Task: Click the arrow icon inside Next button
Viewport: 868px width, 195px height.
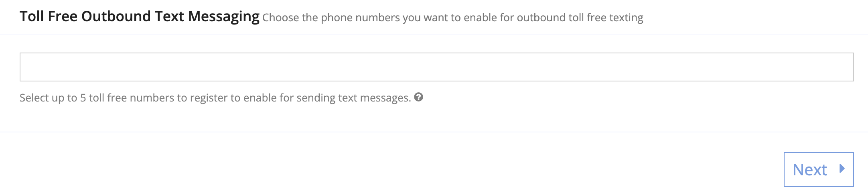Action: tap(842, 169)
